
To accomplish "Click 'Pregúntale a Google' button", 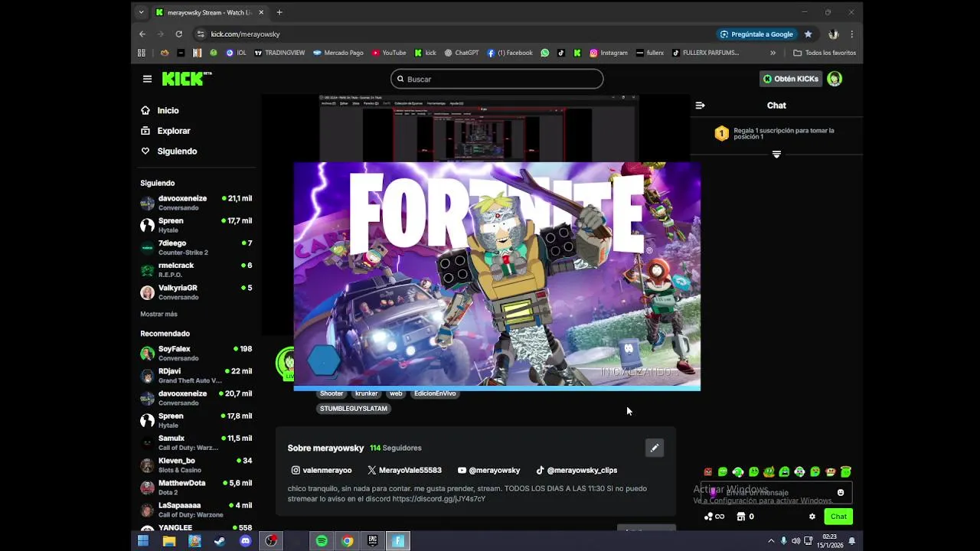I will point(756,34).
